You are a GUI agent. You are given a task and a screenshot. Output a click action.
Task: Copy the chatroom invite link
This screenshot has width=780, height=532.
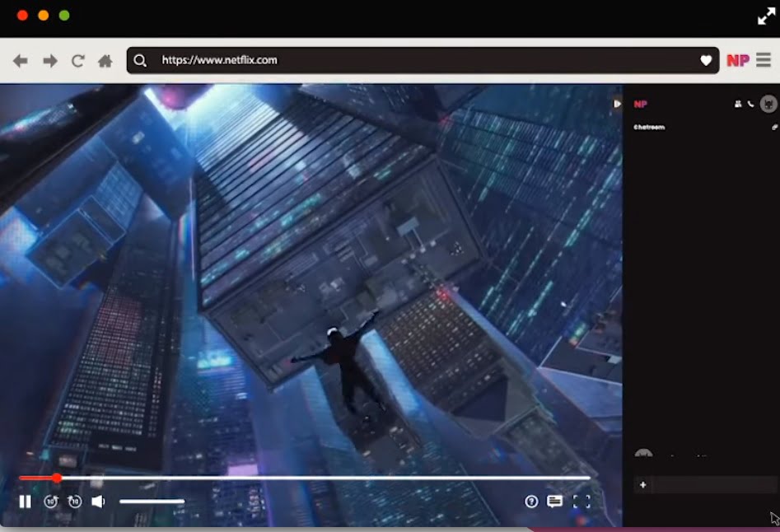coord(774,128)
